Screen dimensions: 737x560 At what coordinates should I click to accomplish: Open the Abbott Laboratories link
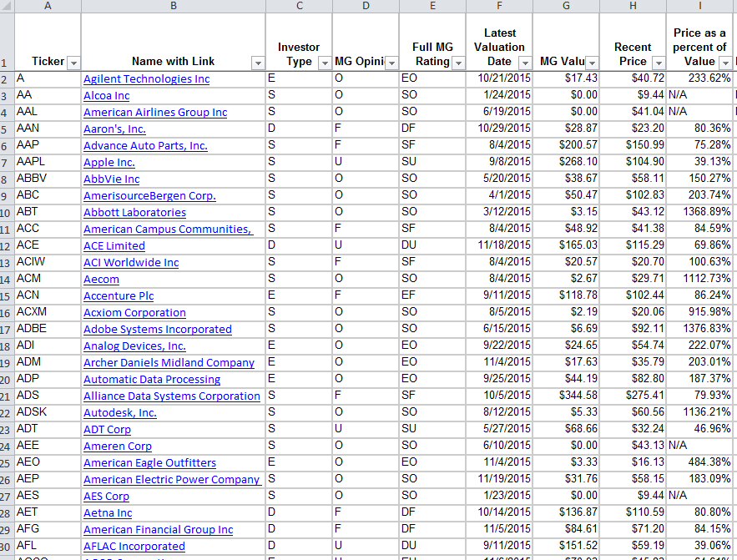pyautogui.click(x=135, y=212)
